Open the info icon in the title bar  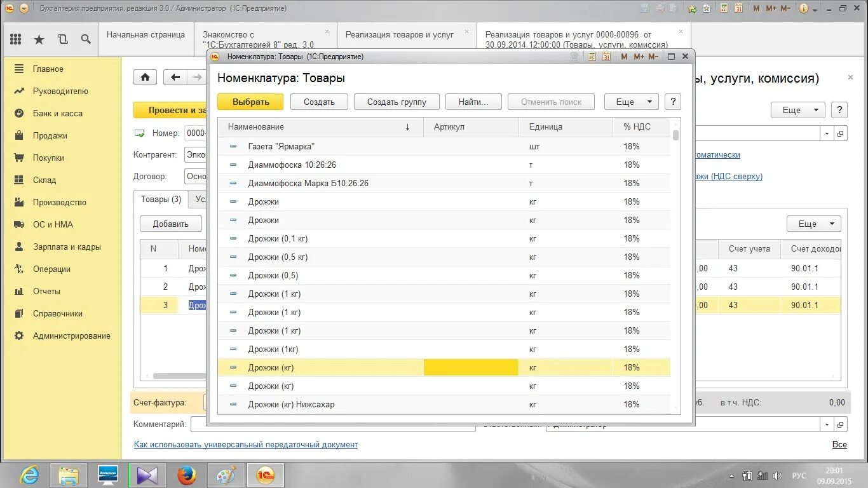(x=803, y=8)
